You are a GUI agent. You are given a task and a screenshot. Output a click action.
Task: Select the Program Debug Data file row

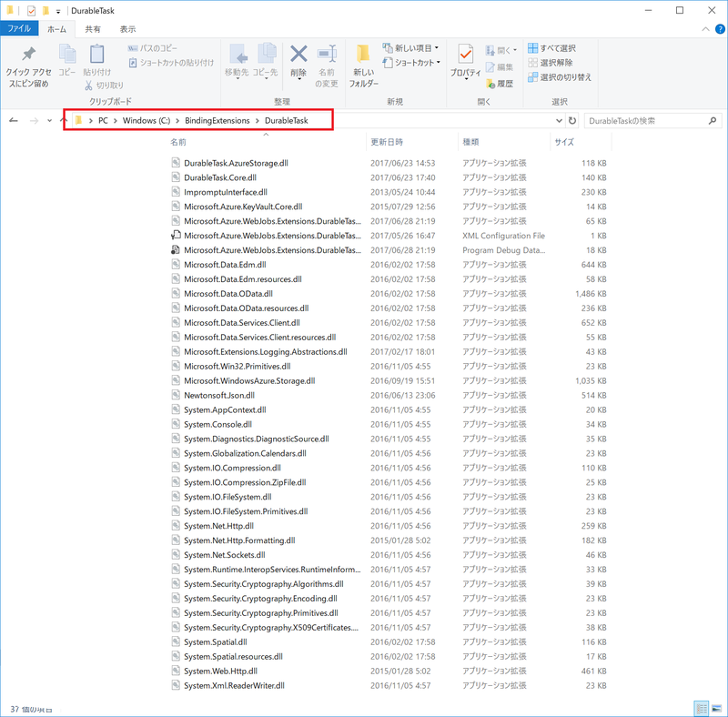[389, 250]
